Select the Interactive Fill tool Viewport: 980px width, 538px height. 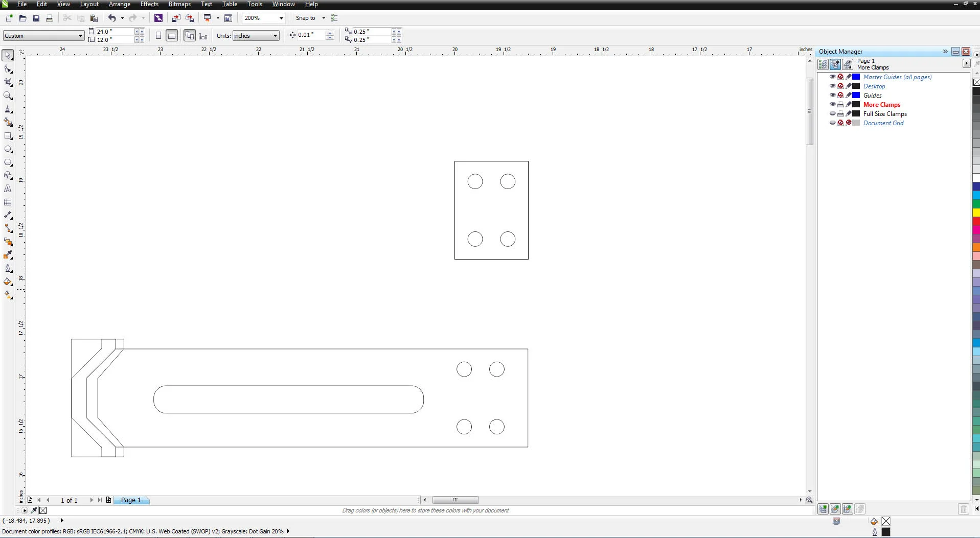pos(8,295)
